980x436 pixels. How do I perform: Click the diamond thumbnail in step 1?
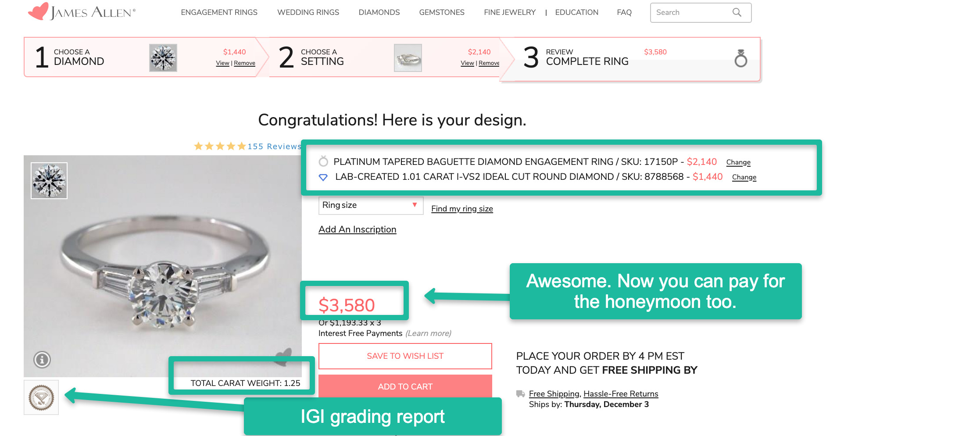pyautogui.click(x=163, y=58)
